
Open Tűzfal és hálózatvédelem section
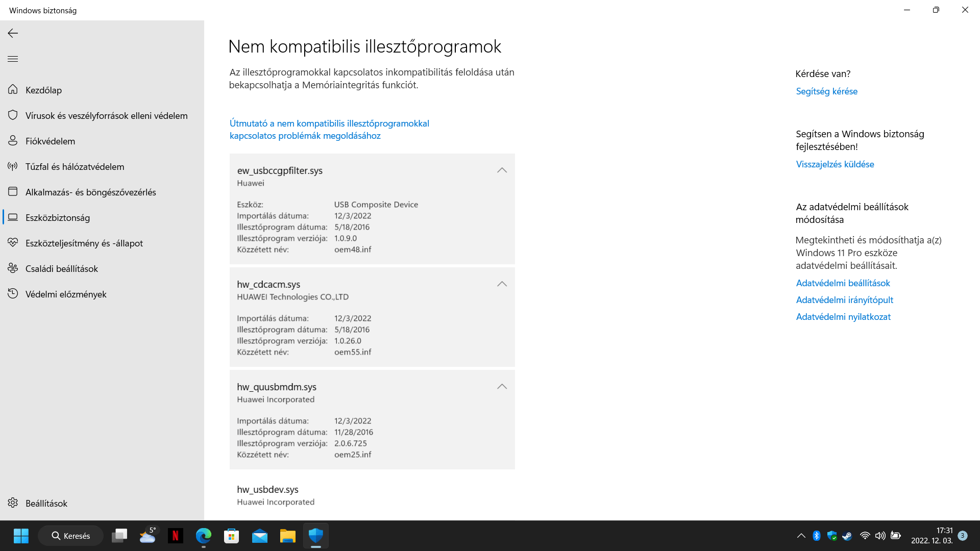point(102,167)
